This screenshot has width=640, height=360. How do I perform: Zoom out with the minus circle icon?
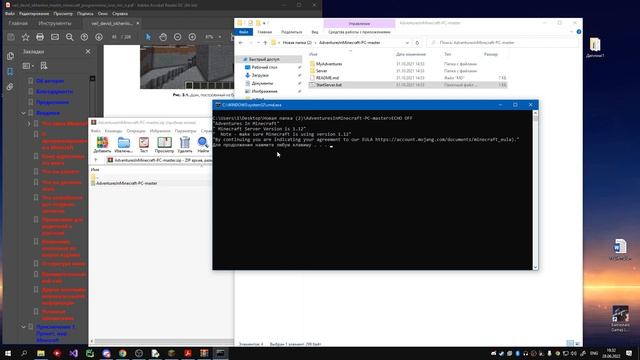pyautogui.click(x=178, y=37)
